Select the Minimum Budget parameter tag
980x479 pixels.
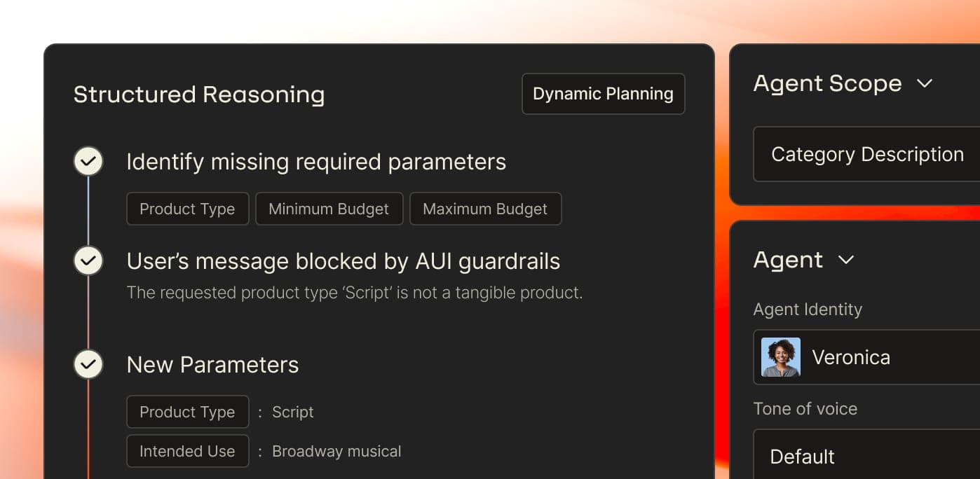pyautogui.click(x=329, y=209)
